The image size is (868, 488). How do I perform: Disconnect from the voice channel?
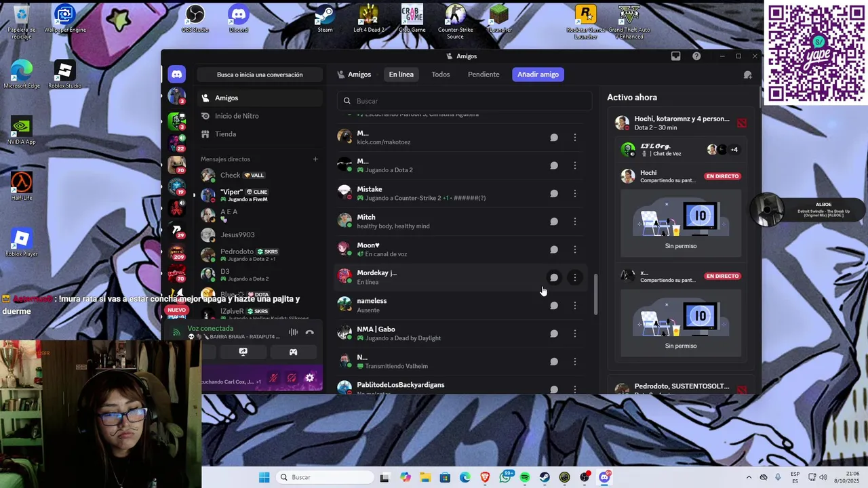[310, 332]
